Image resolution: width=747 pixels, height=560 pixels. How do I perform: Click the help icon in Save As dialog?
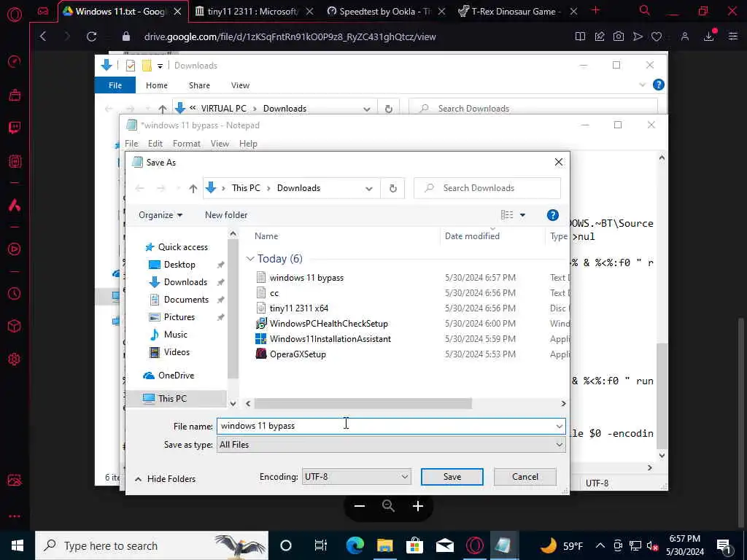click(553, 215)
